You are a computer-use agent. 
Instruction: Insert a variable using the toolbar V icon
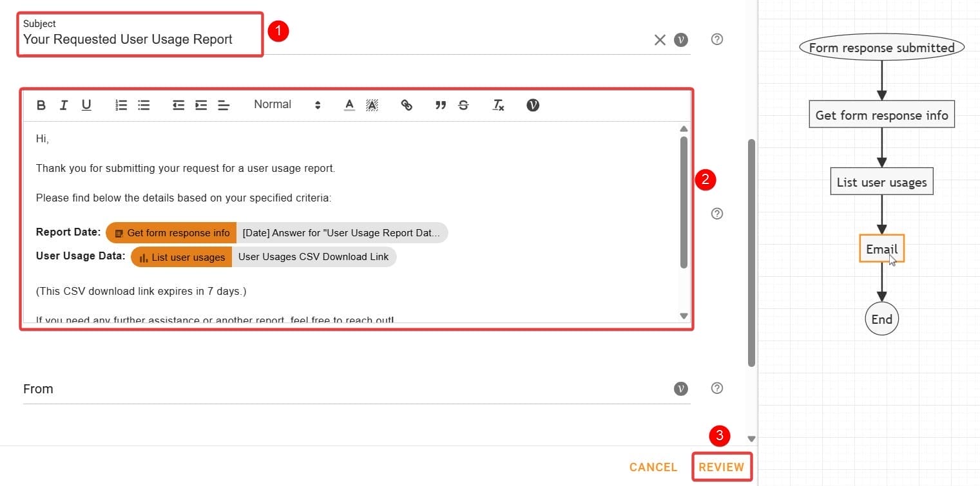tap(533, 104)
